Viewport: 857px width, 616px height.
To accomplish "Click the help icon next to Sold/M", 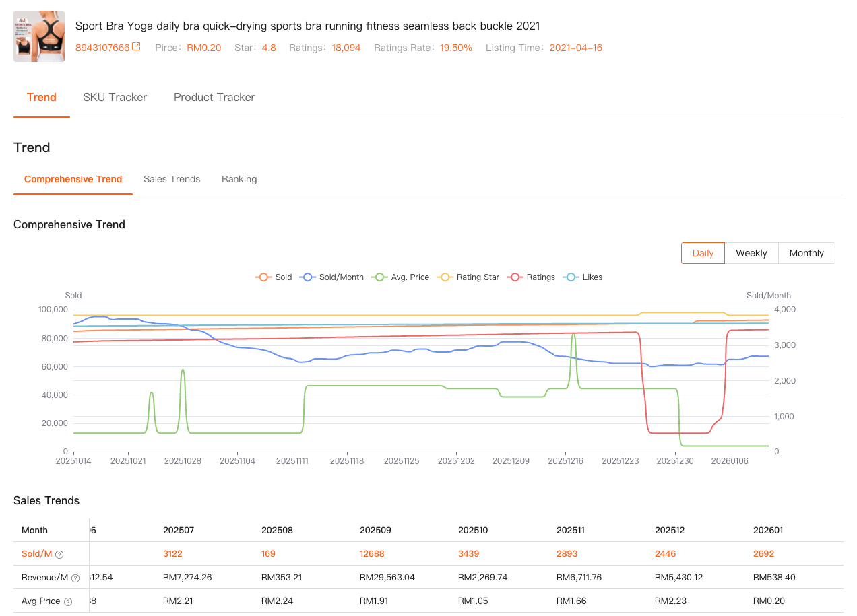I will tap(59, 555).
